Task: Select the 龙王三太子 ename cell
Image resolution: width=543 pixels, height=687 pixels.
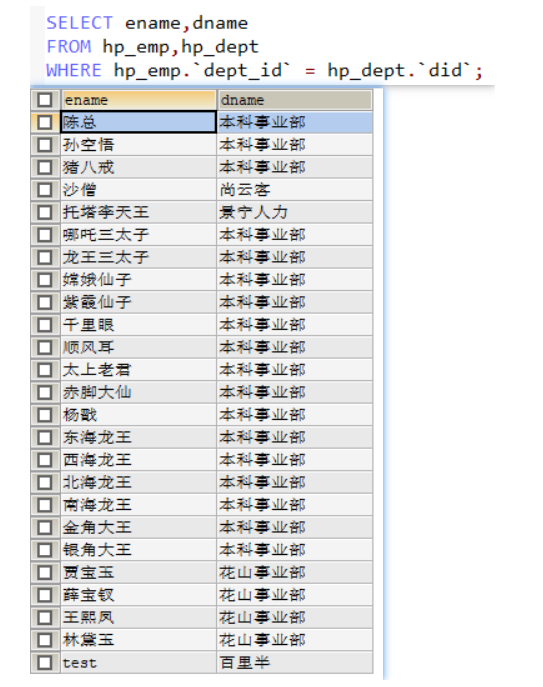Action: [x=138, y=257]
